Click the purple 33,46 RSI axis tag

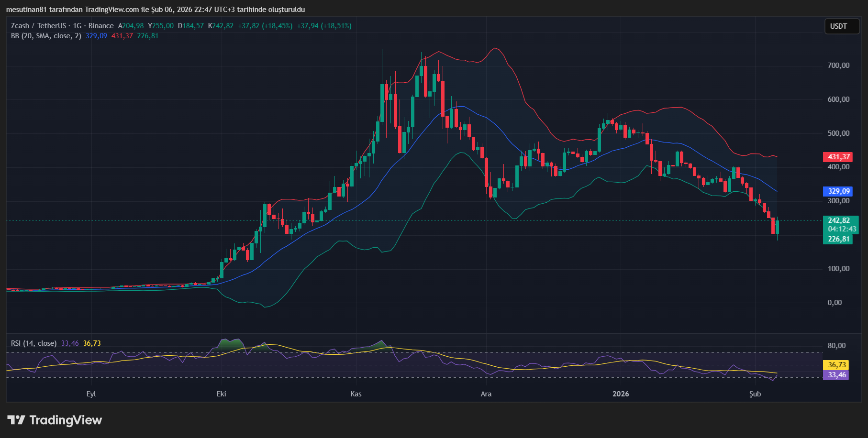tap(836, 375)
